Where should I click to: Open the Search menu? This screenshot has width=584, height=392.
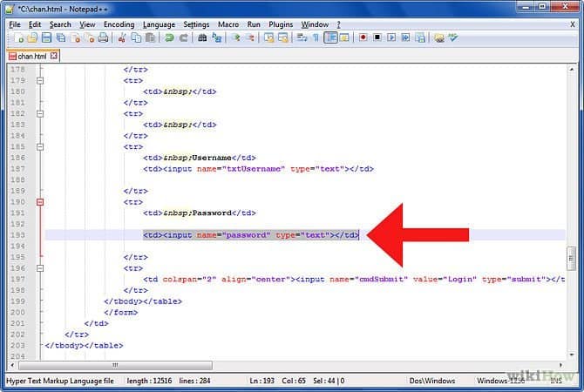60,24
